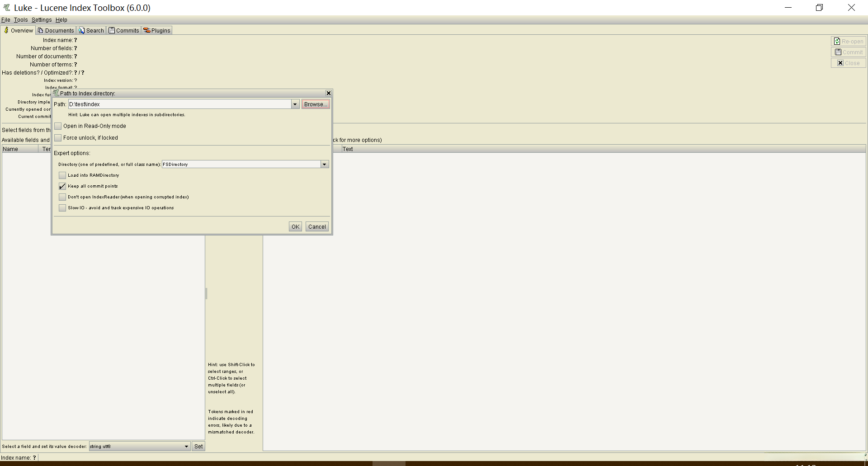The image size is (868, 466).
Task: Click the Close index button
Action: [x=849, y=63]
